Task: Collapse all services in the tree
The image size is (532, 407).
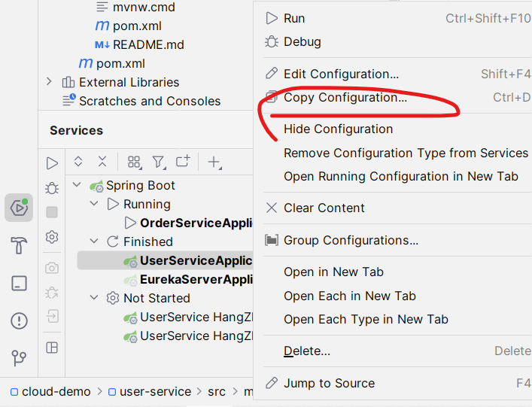Action: coord(102,162)
